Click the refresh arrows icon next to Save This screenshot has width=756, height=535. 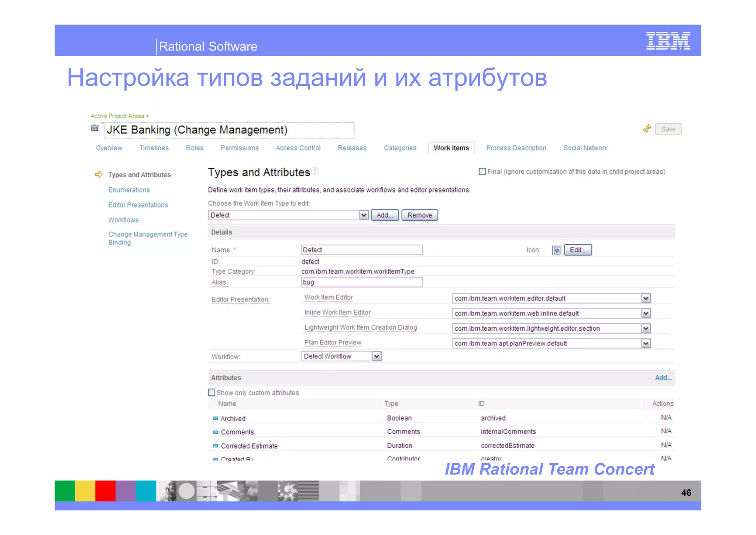(x=647, y=129)
